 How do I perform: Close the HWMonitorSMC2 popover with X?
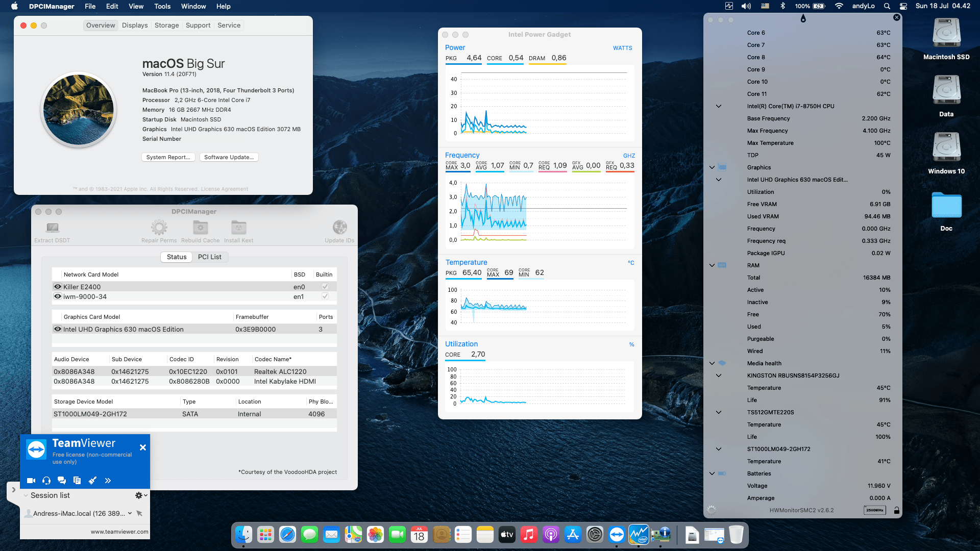(x=897, y=17)
